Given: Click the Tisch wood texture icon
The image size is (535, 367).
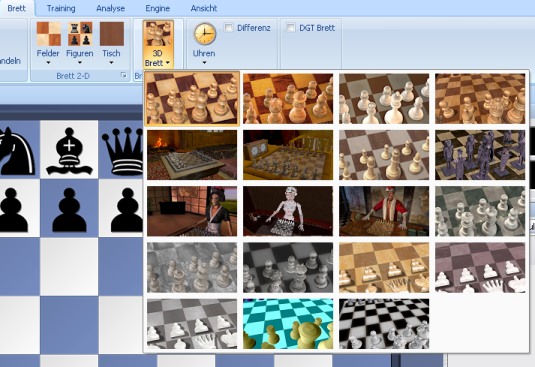Looking at the screenshot, I should pyautogui.click(x=112, y=34).
